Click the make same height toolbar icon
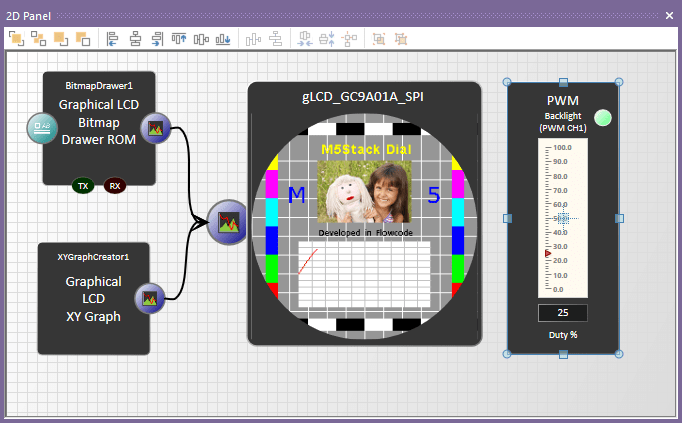 [x=327, y=39]
